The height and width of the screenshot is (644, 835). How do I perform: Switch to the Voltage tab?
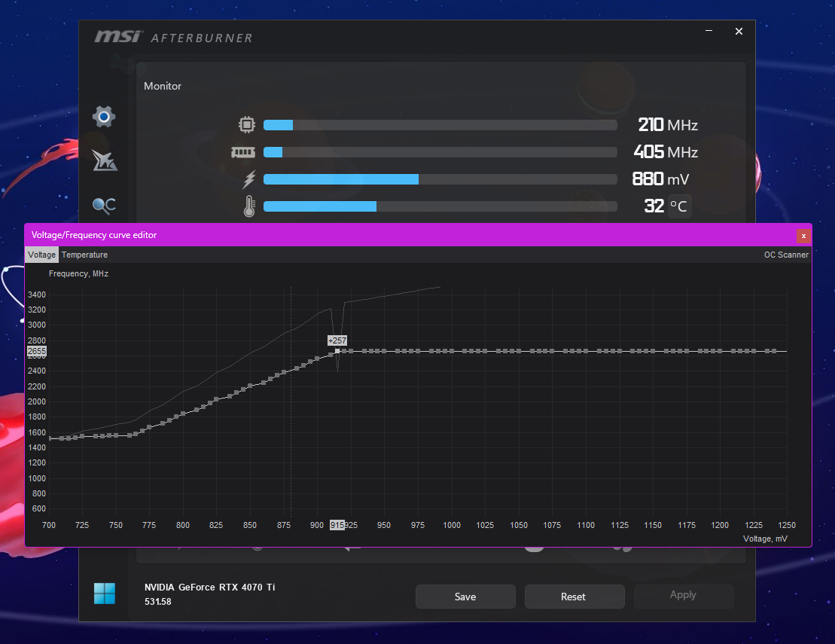41,255
